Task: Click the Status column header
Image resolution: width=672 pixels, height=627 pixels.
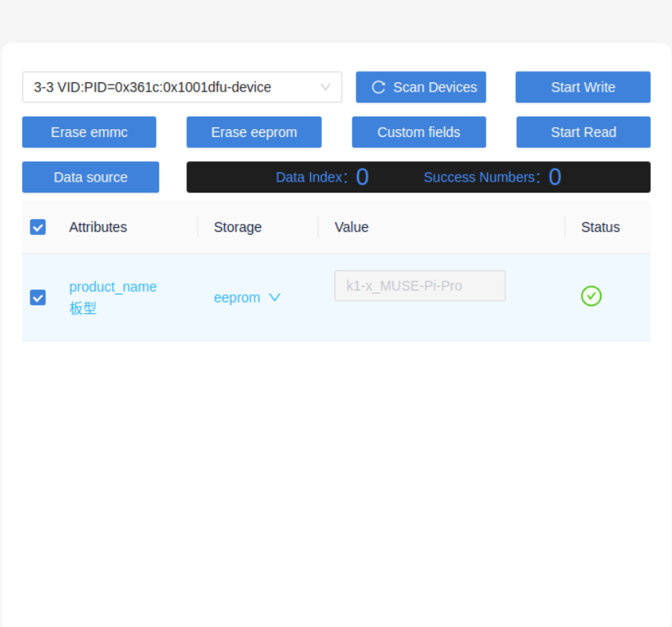Action: 601,227
